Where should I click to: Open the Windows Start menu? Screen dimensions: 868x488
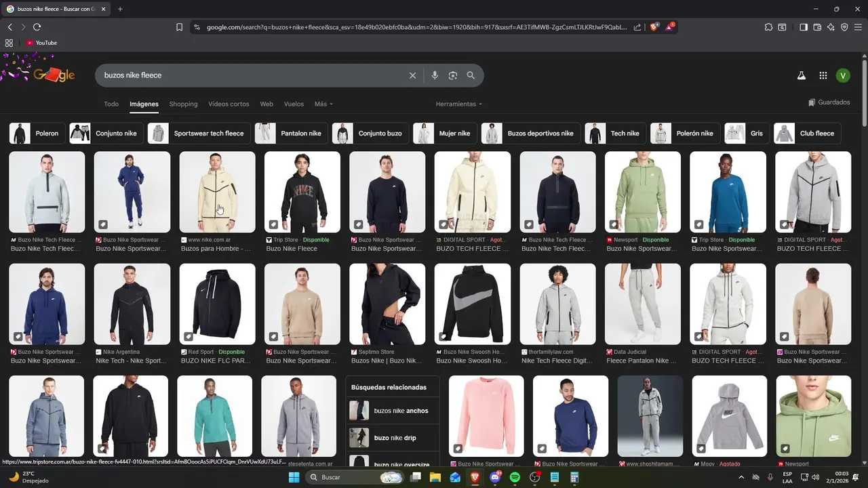(294, 477)
